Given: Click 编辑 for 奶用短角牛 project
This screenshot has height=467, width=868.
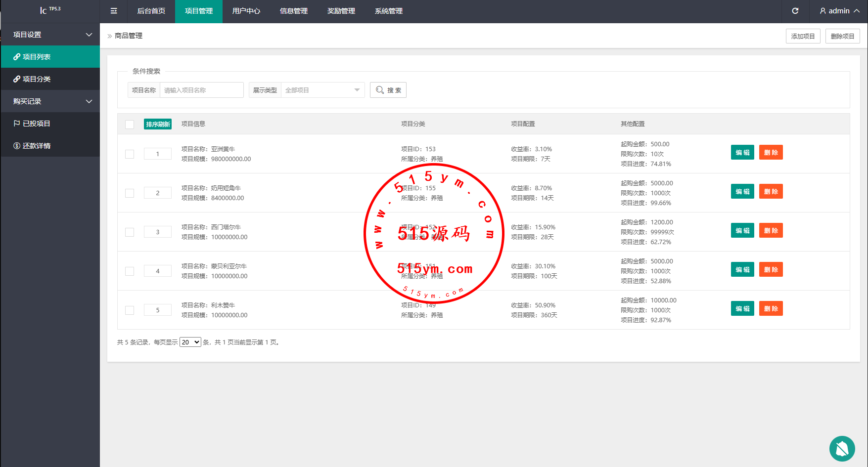Looking at the screenshot, I should tap(742, 192).
